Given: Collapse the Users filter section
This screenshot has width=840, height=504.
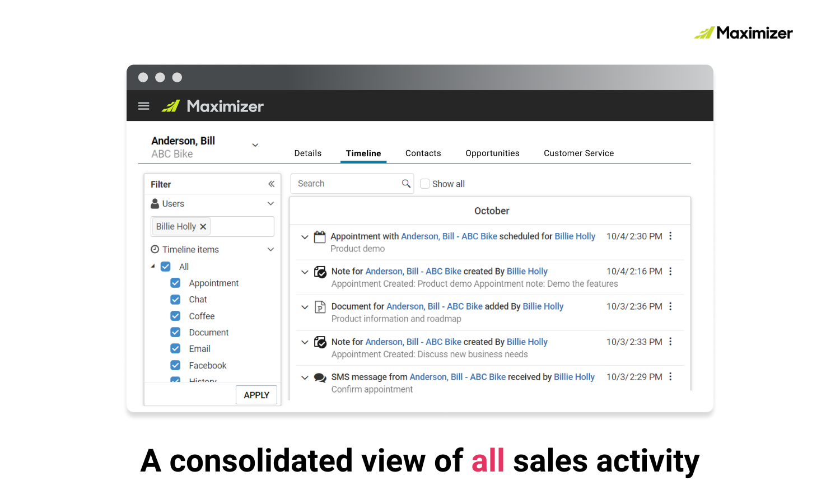Looking at the screenshot, I should tap(270, 203).
